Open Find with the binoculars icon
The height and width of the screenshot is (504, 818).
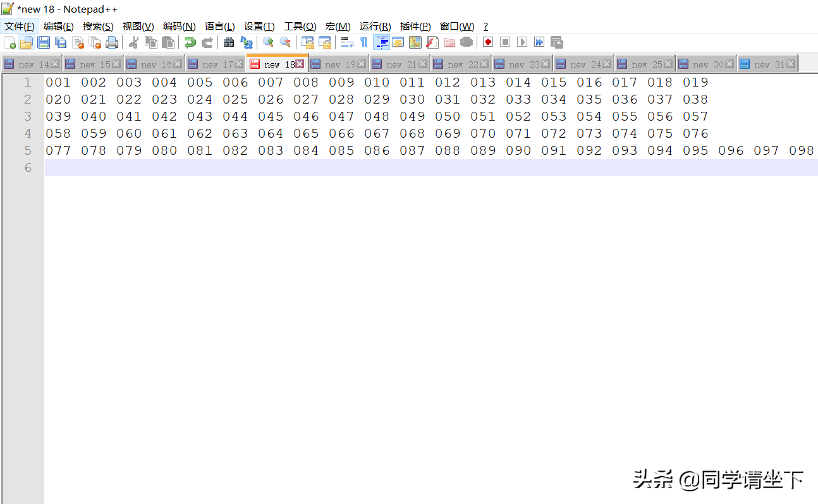click(x=229, y=42)
